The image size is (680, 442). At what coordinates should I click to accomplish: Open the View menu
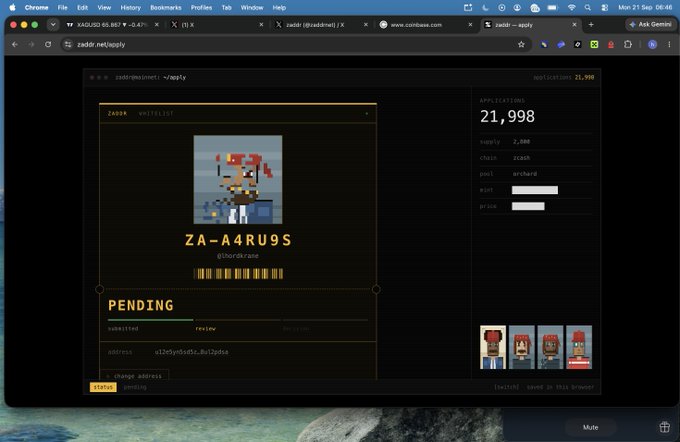(x=104, y=7)
